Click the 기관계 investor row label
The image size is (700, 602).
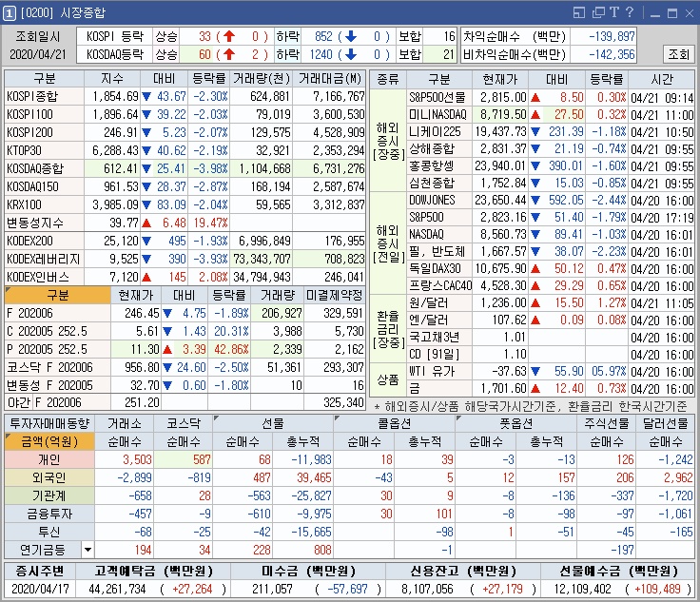pyautogui.click(x=49, y=495)
